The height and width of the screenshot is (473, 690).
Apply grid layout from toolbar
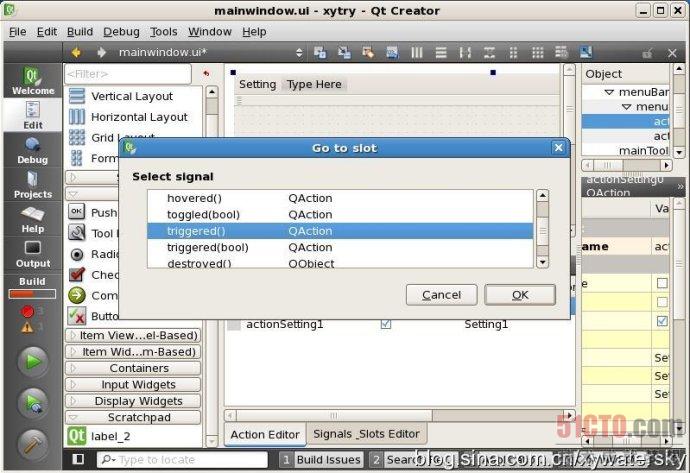coord(538,53)
